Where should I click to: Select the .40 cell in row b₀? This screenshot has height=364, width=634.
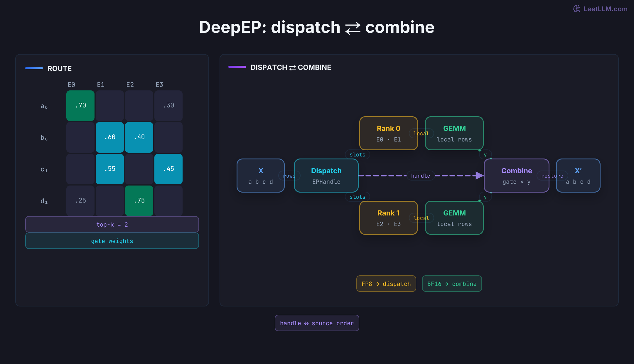[x=139, y=137]
